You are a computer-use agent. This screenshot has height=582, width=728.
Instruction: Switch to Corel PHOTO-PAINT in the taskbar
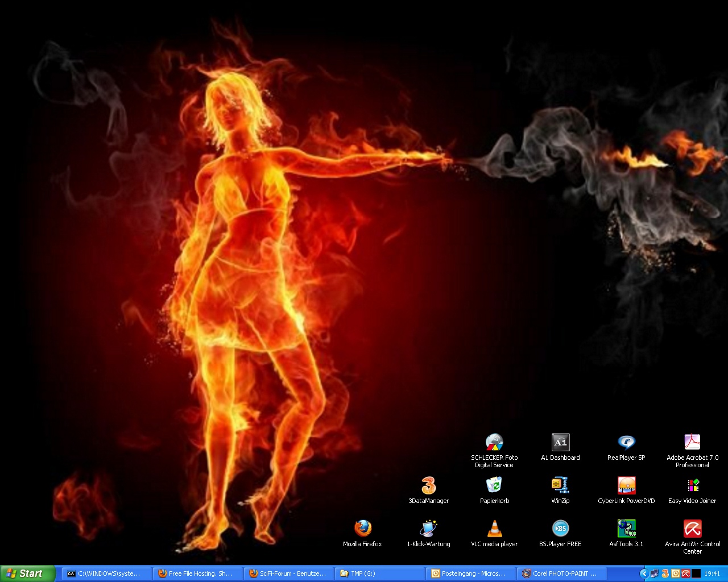coord(561,573)
